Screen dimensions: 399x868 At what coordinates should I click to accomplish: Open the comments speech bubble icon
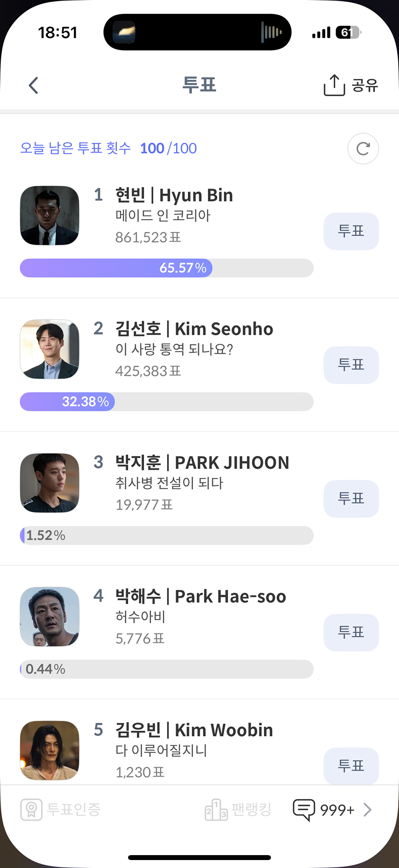304,810
